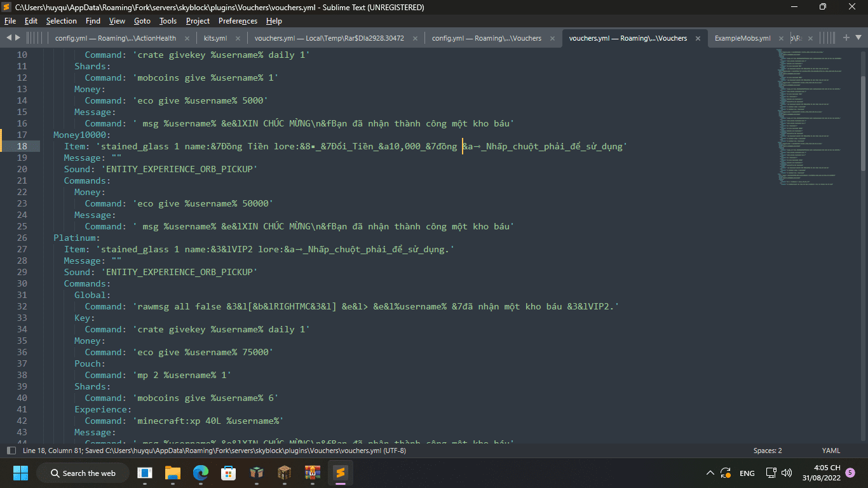This screenshot has height=488, width=868.
Task: Click the 'minecraft:xp 40L %username%' command
Action: pos(208,421)
